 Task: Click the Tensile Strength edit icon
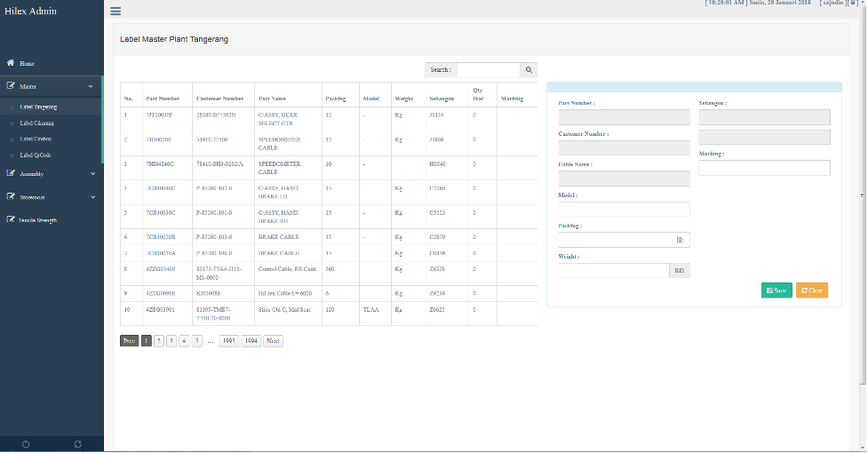pos(11,219)
